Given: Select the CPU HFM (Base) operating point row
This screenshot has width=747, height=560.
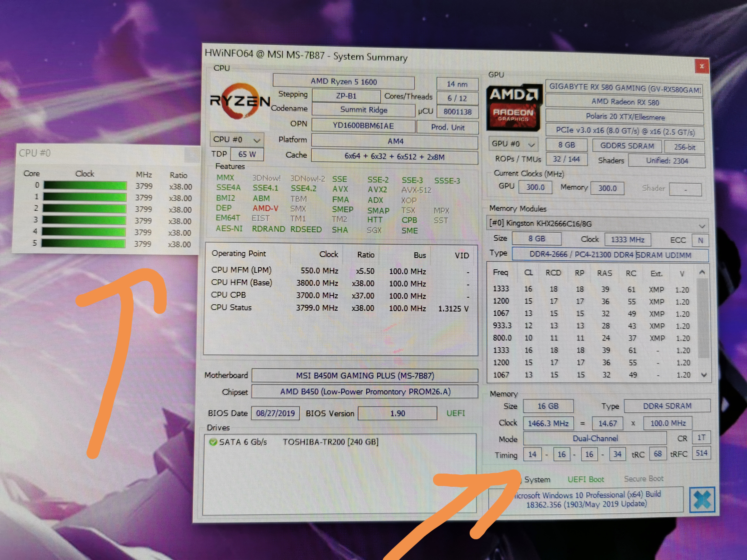Looking at the screenshot, I should (x=340, y=283).
